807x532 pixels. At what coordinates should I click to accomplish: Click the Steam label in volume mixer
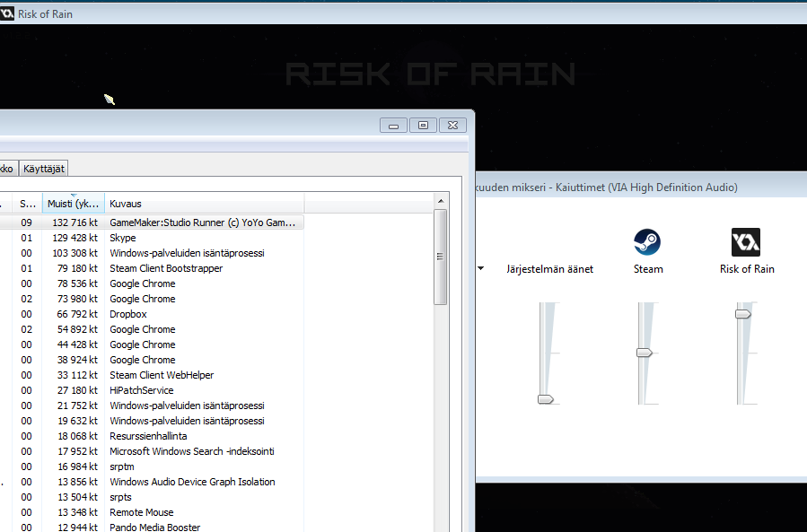[648, 269]
